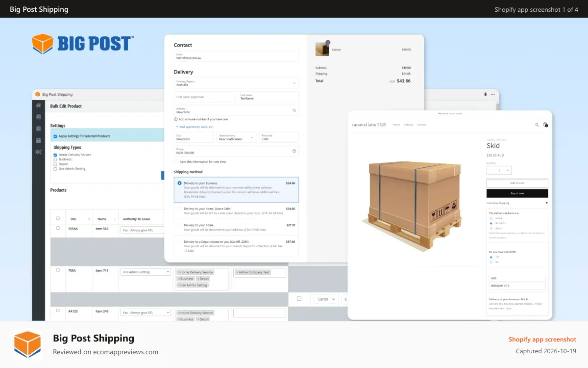Click the 'Add to cart' button

(x=517, y=183)
